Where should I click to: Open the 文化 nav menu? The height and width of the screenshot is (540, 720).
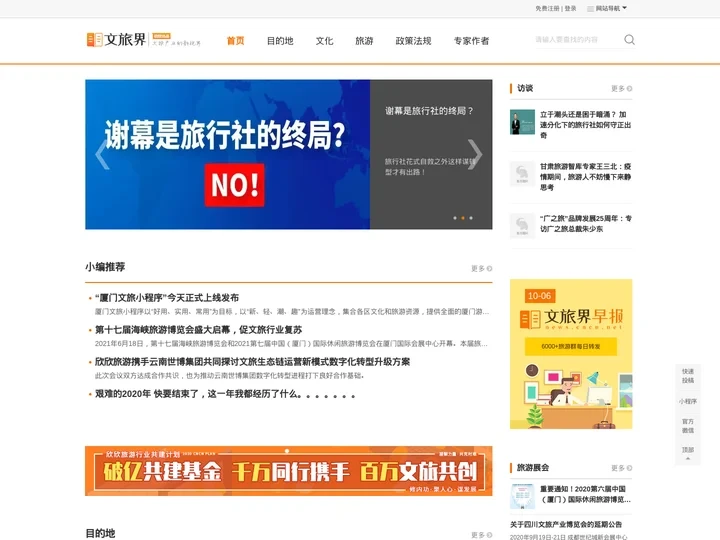[324, 41]
